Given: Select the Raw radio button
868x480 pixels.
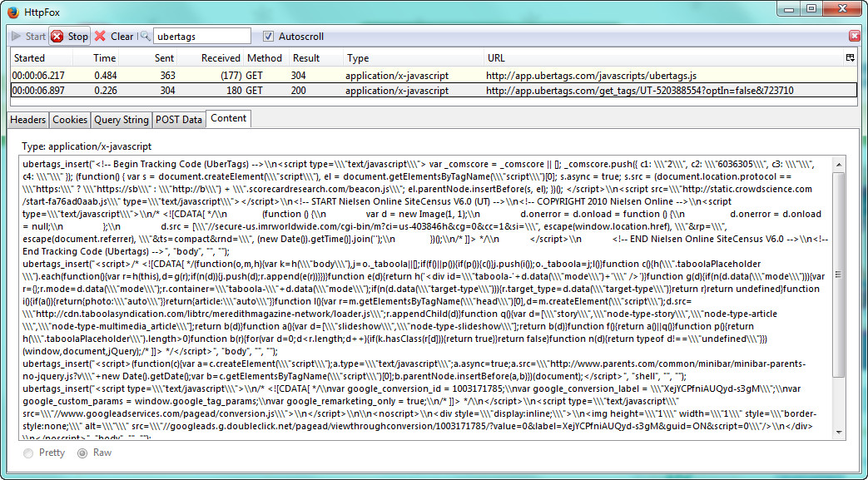Looking at the screenshot, I should click(82, 453).
